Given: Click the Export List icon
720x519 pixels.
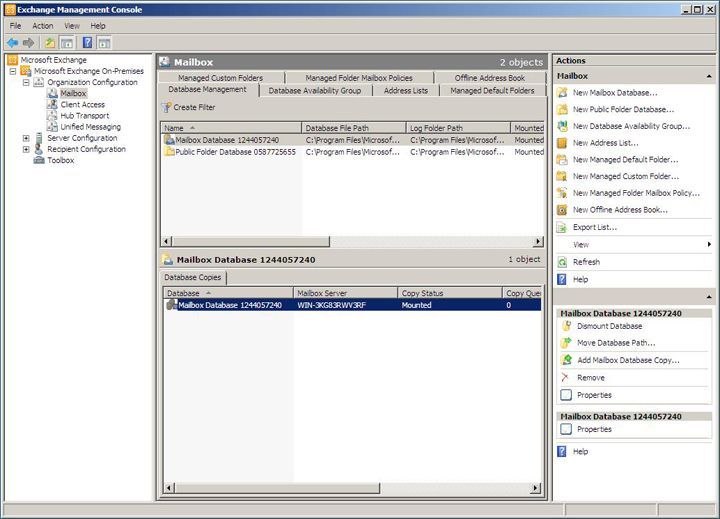Looking at the screenshot, I should coord(562,227).
